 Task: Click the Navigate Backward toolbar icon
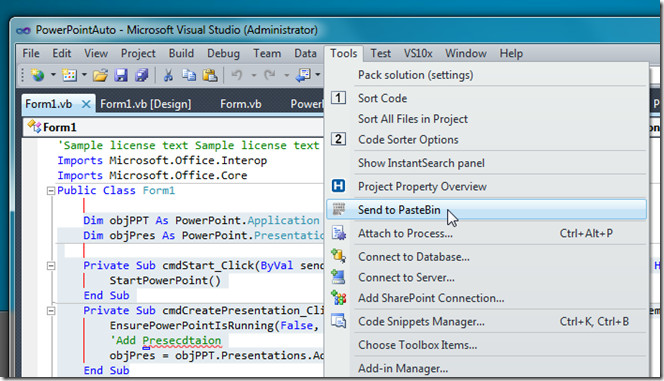pyautogui.click(x=303, y=75)
